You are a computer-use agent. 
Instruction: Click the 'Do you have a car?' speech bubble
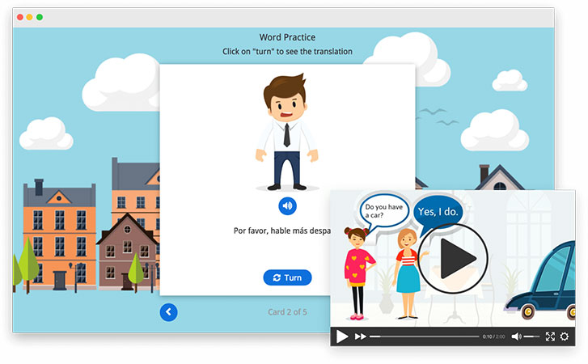click(x=382, y=210)
